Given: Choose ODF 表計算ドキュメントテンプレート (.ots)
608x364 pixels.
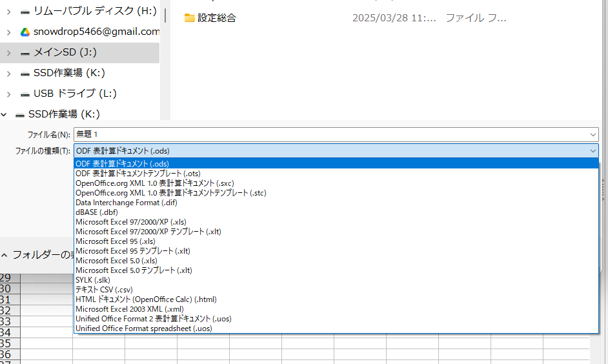Looking at the screenshot, I should (x=336, y=173).
